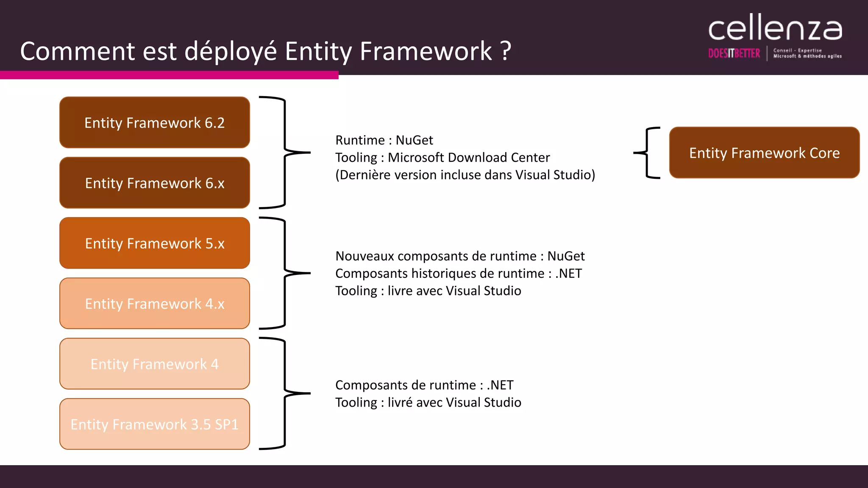Click the 'Runtime : NuGet' line
Image resolution: width=868 pixels, height=488 pixels.
pyautogui.click(x=384, y=140)
